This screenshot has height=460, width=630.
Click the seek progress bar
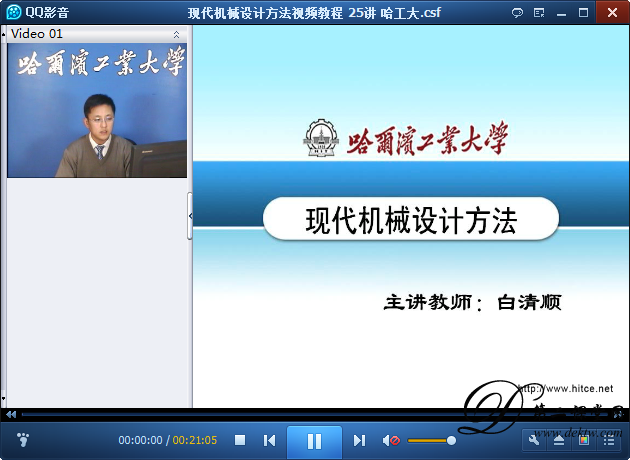[313, 414]
